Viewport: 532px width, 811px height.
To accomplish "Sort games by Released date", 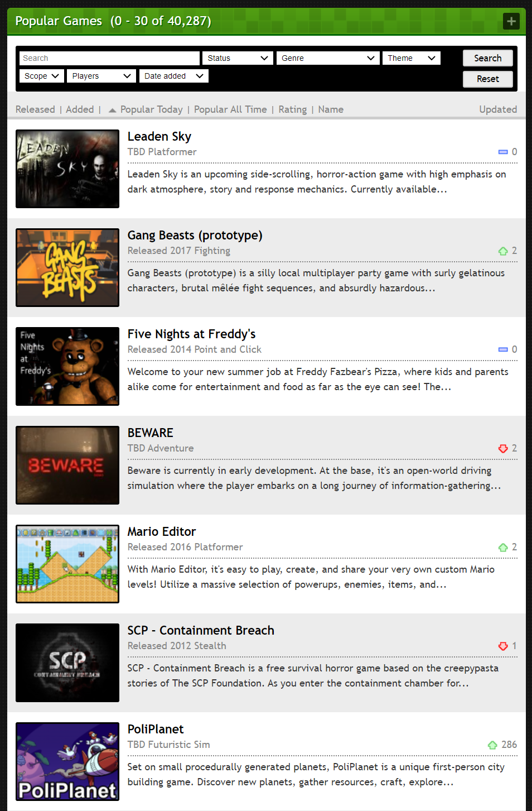I will click(35, 109).
